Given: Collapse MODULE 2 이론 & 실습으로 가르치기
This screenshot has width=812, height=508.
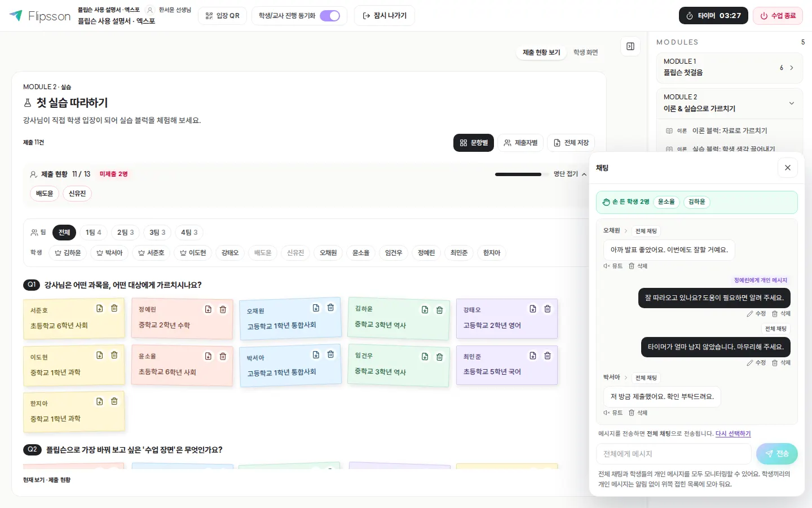Looking at the screenshot, I should click(792, 103).
